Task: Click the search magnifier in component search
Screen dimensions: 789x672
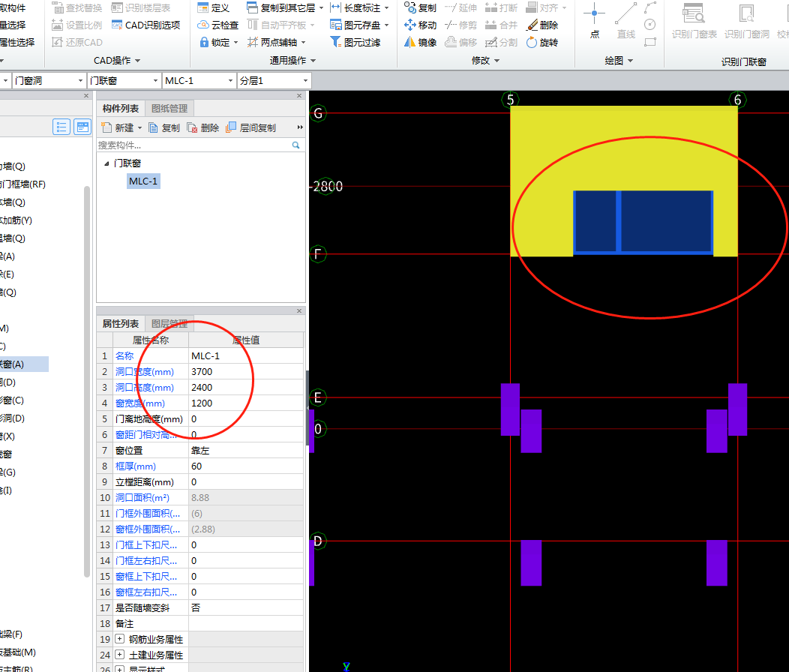Action: pos(295,145)
